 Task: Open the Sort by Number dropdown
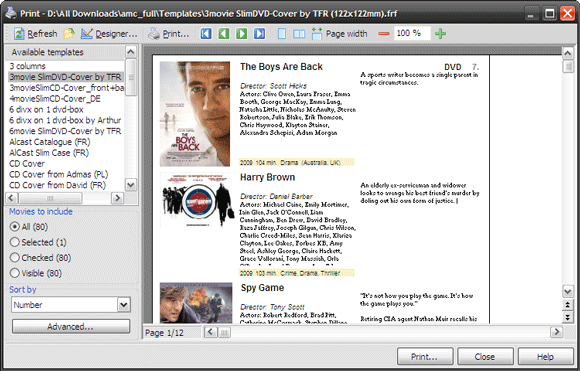[x=124, y=305]
